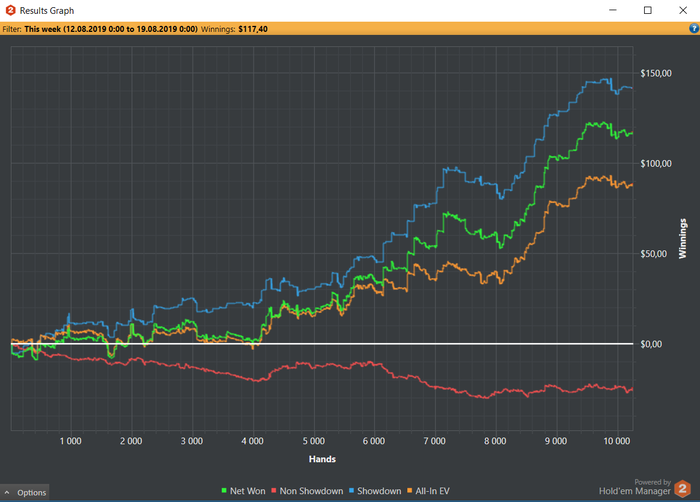
Task: Close the Results Graph window
Action: coord(683,10)
